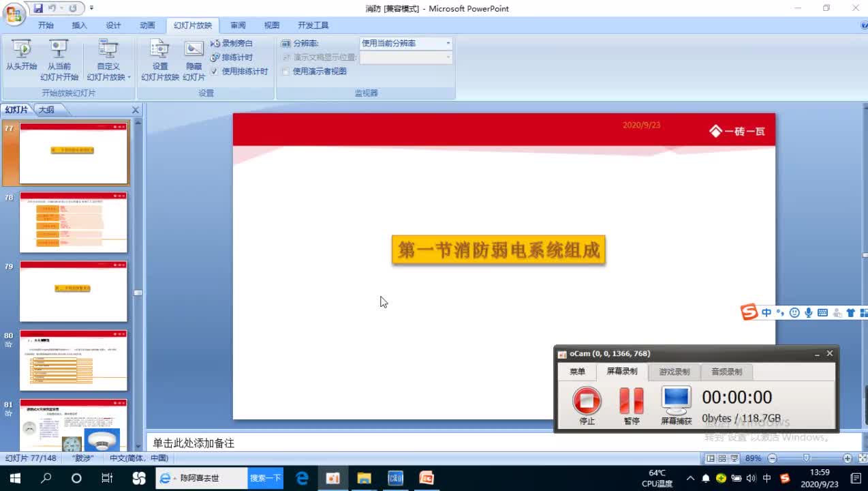Select oCam 屏幕录制 tab
This screenshot has width=868, height=491.
[x=622, y=372]
